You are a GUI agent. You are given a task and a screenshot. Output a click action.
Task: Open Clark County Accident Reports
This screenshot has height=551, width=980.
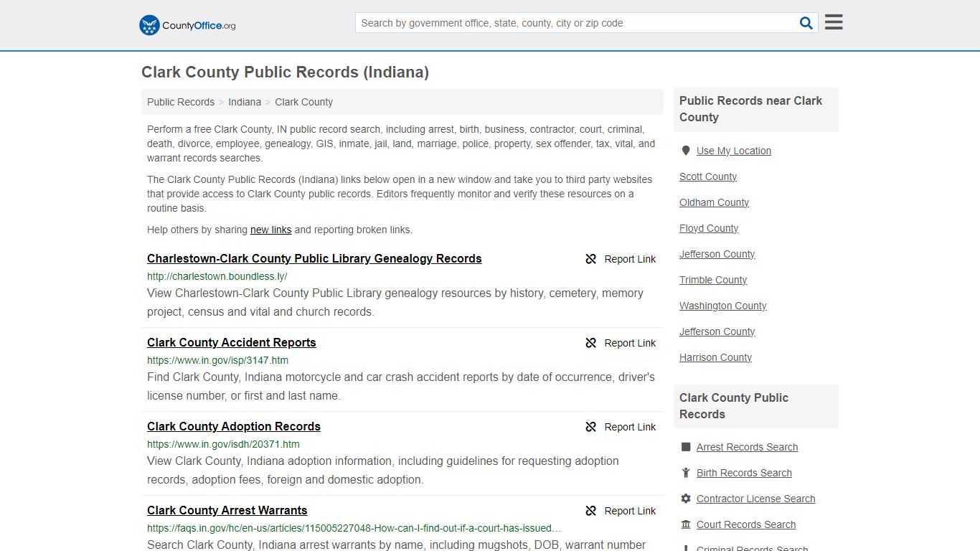pyautogui.click(x=232, y=342)
